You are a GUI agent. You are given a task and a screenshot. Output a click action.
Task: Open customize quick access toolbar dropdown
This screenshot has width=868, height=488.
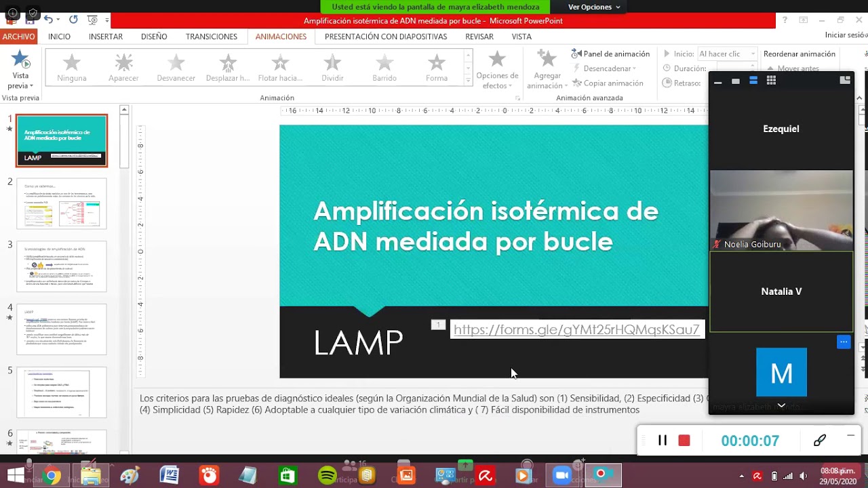[107, 20]
